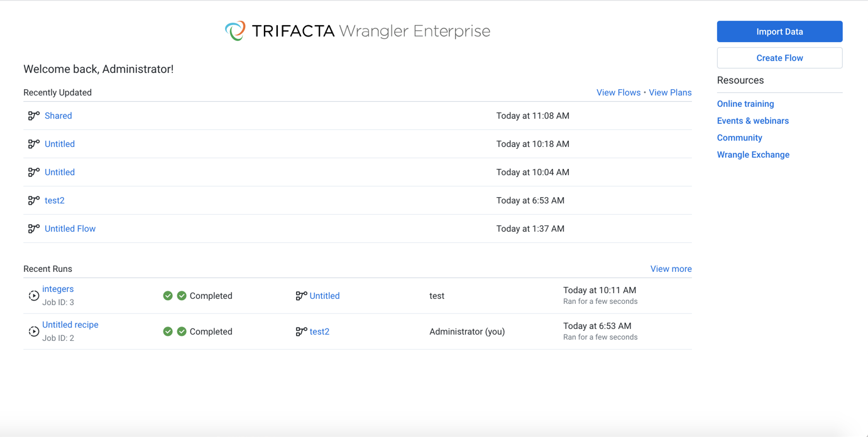
Task: Open the View more runs link
Action: pos(671,269)
